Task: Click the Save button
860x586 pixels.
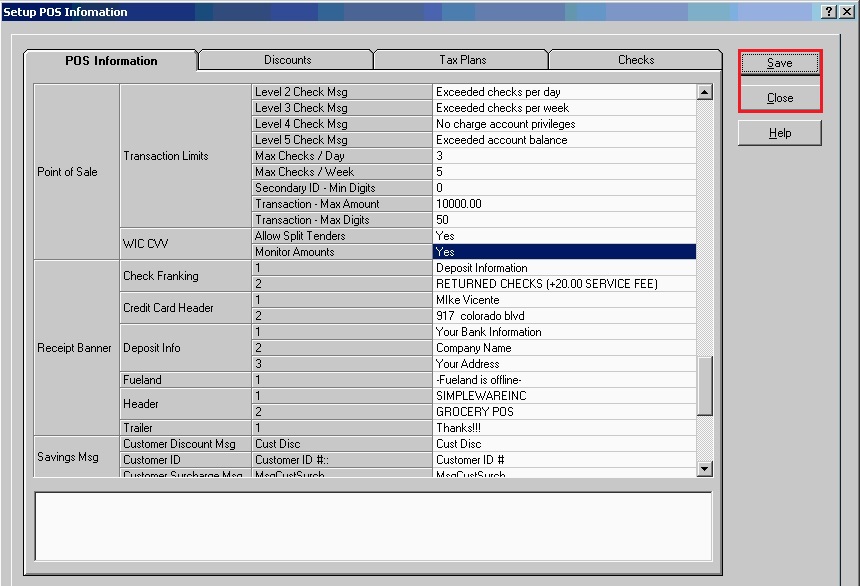Action: pyautogui.click(x=779, y=63)
